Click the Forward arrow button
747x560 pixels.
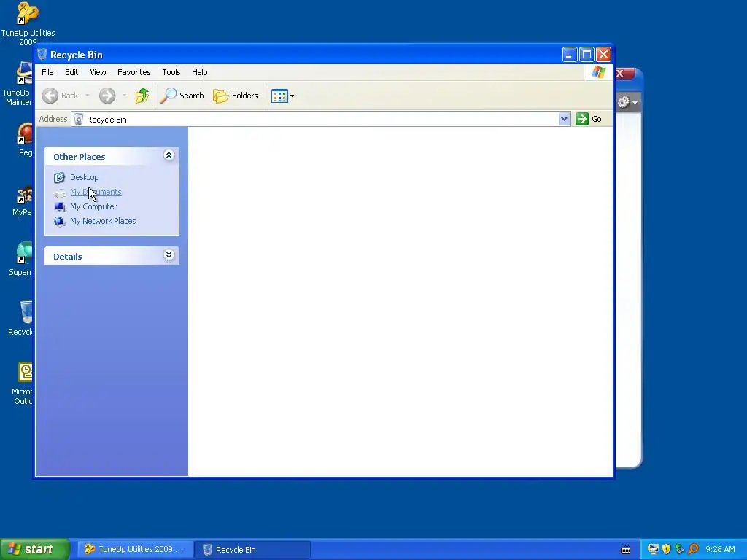pyautogui.click(x=107, y=96)
